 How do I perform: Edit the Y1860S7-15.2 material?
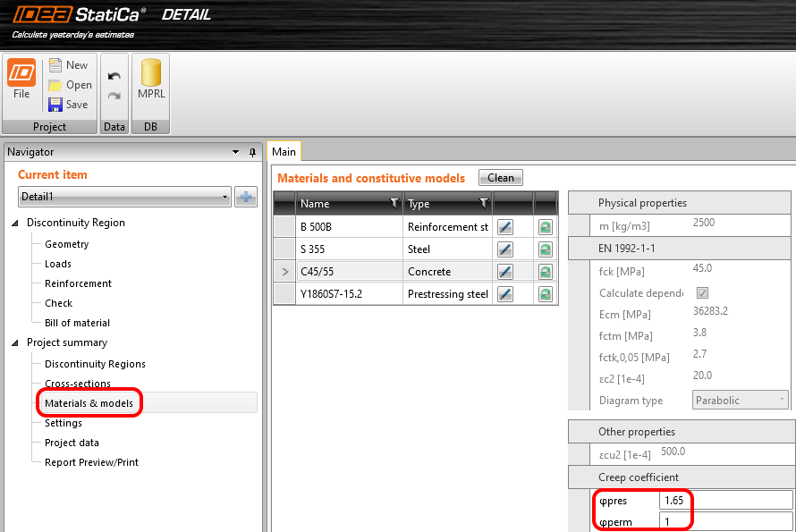click(x=505, y=294)
